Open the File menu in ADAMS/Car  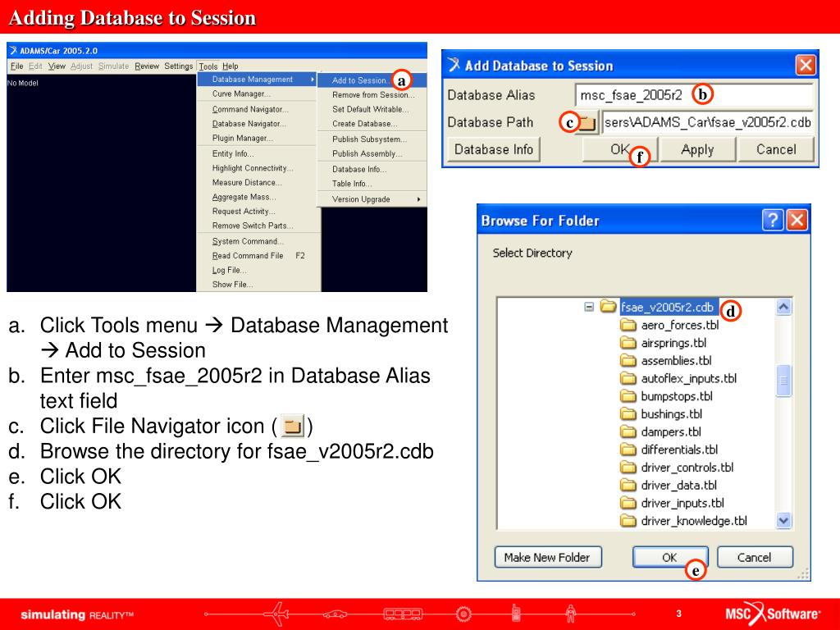click(x=17, y=66)
